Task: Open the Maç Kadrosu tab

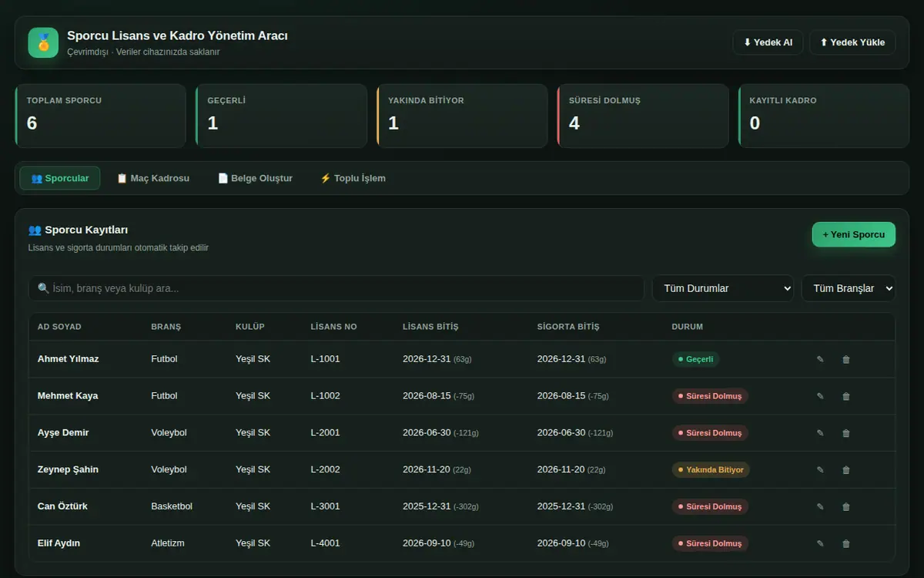Action: coord(152,178)
